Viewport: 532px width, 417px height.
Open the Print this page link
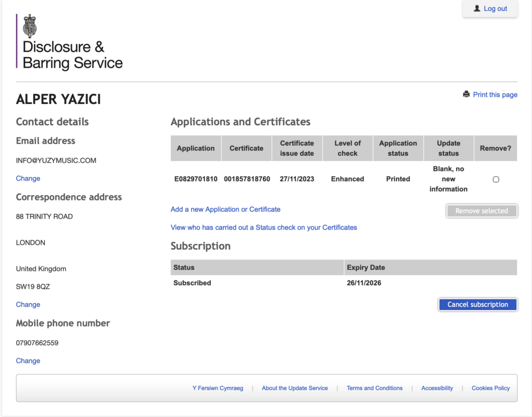pos(495,95)
